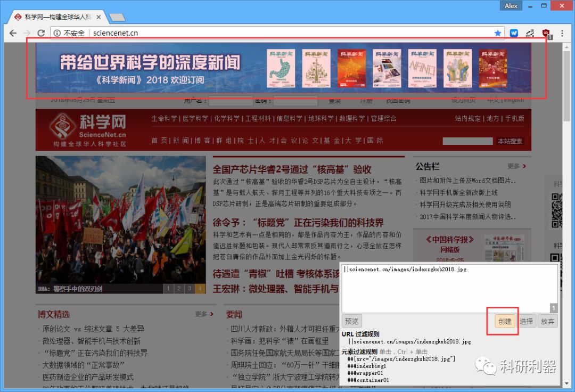
Task: Open headline 徐令予：“标题党”正在污染我们的科技界
Action: tap(298, 223)
